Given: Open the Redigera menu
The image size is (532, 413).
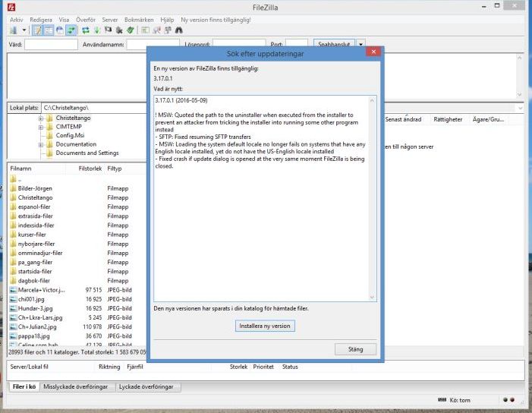Looking at the screenshot, I should [x=41, y=20].
